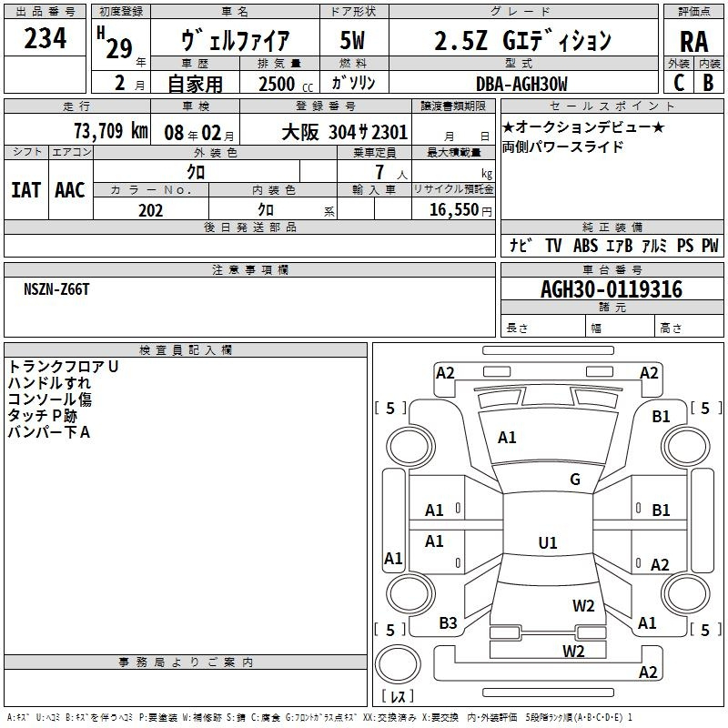Select the fuel type ガソリン
The height and width of the screenshot is (728, 728).
tap(353, 83)
